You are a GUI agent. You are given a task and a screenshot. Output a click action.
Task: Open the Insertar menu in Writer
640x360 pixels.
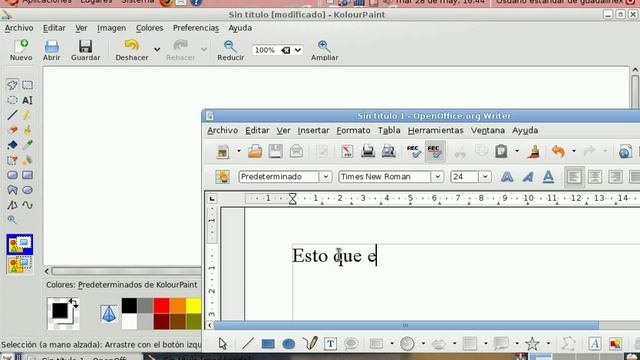313,131
